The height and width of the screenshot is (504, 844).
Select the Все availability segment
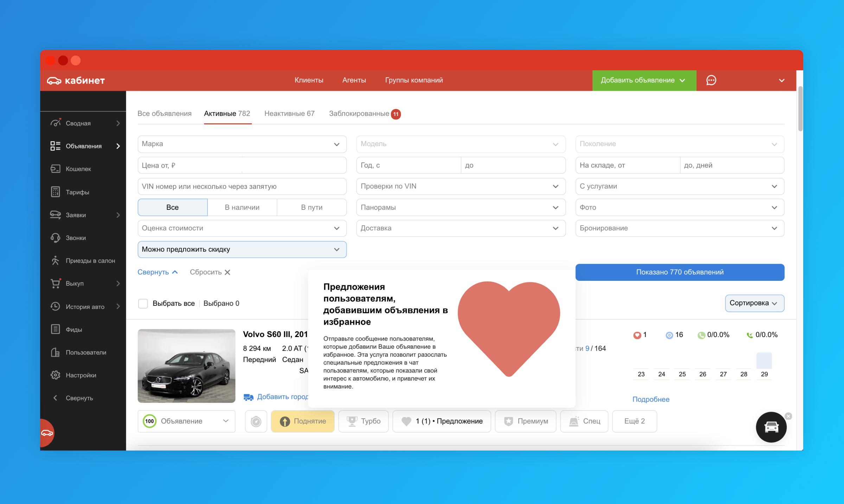click(x=172, y=207)
